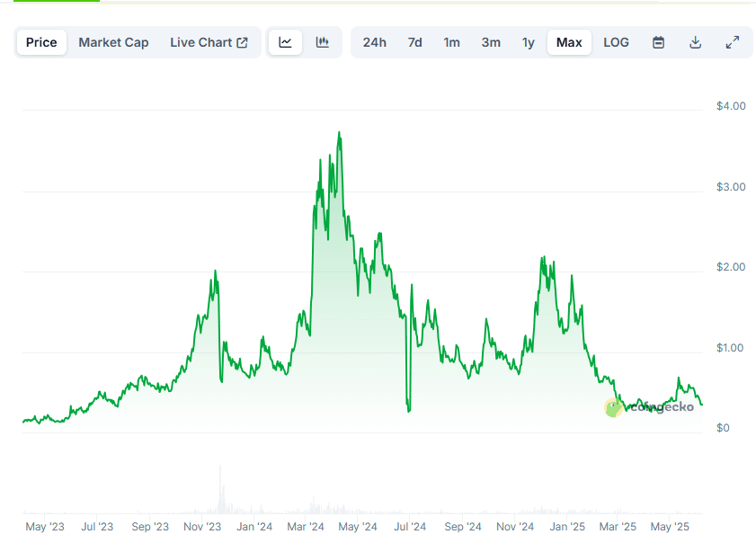
Task: Set time range to Max
Action: [569, 42]
